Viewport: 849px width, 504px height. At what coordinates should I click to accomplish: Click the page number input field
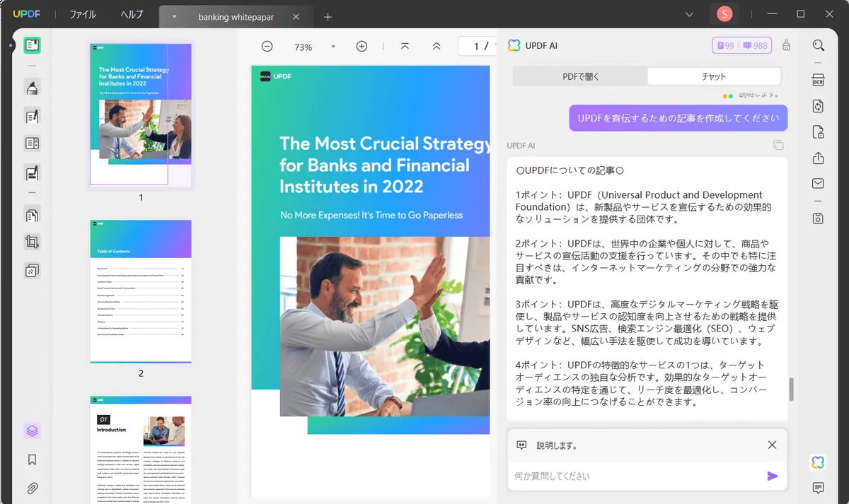click(476, 47)
